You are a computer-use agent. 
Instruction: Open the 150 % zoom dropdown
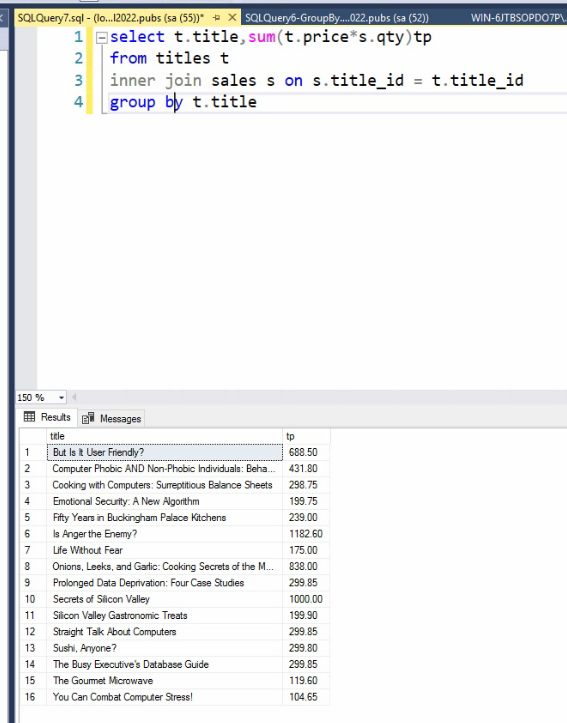click(x=61, y=397)
